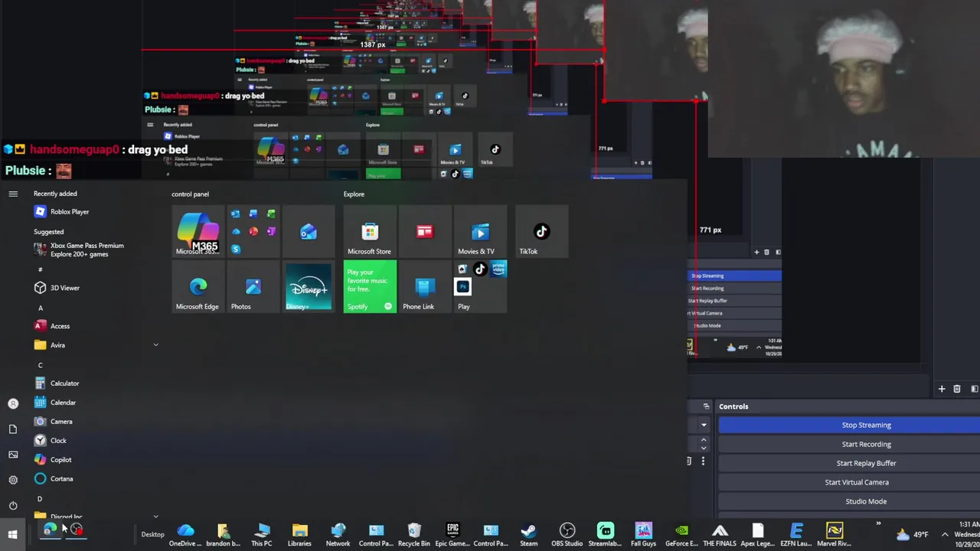Screen dimensions: 980x551
Task: Jump to apps under letter A
Action: 41,308
